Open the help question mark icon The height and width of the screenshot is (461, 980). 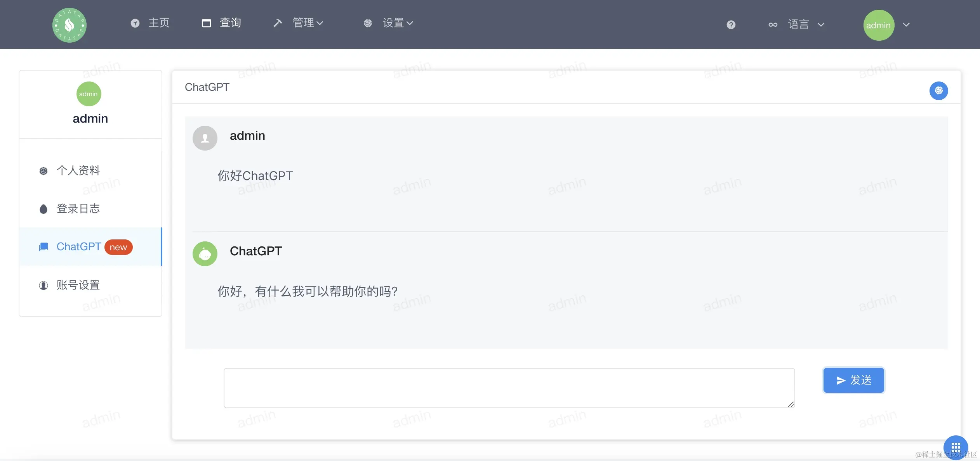[731, 25]
